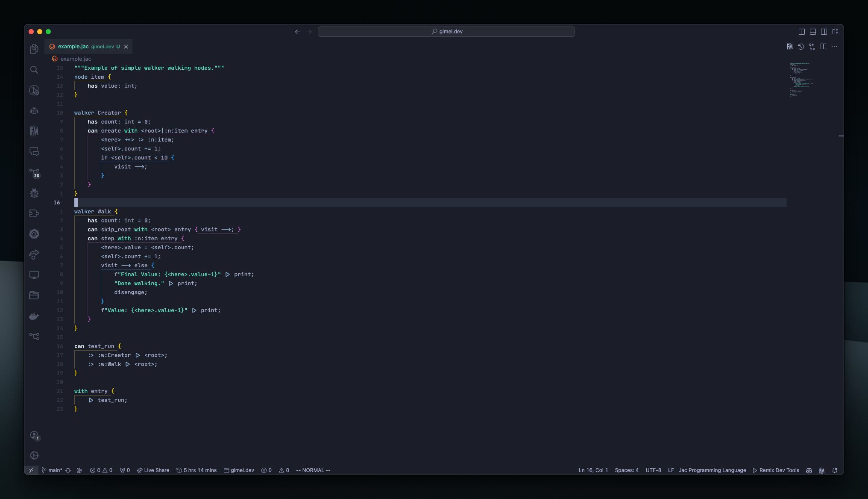
Task: Toggle the bottom panel visibility
Action: [812, 31]
